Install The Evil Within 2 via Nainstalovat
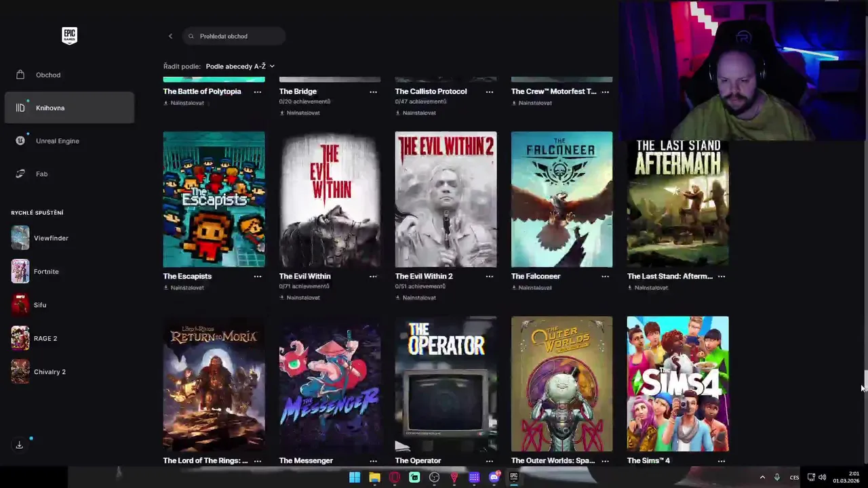 416,298
